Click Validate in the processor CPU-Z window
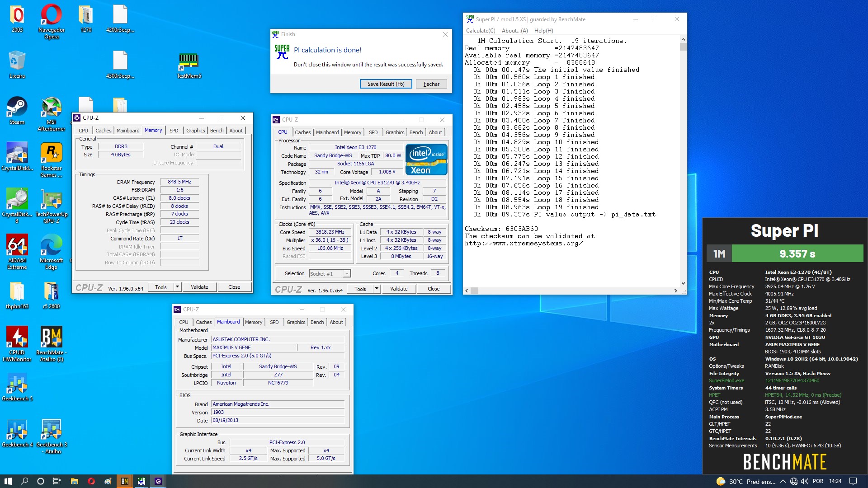This screenshot has height=488, width=868. (399, 289)
